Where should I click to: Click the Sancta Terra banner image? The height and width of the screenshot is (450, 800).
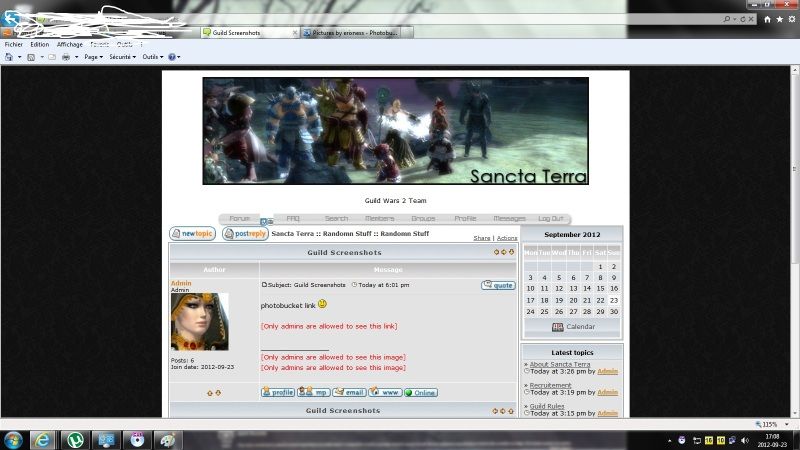[x=395, y=131]
